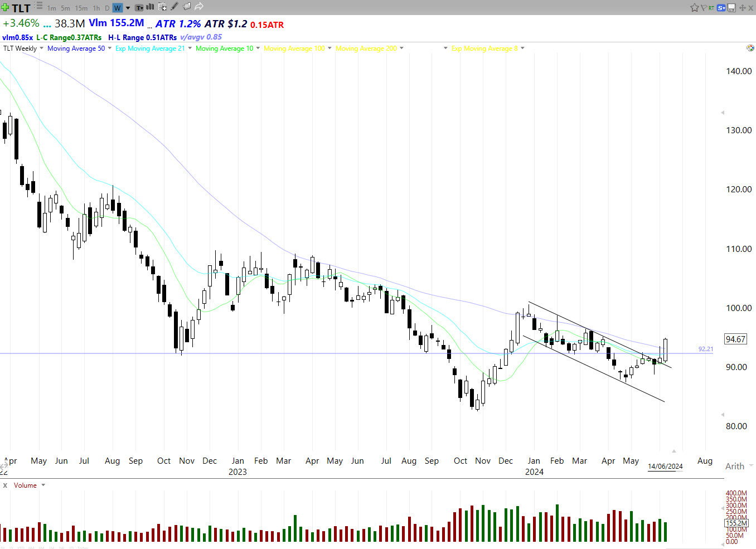Viewport: 756px width, 549px height.
Task: Click the ATR $1.2 value
Action: (x=225, y=24)
